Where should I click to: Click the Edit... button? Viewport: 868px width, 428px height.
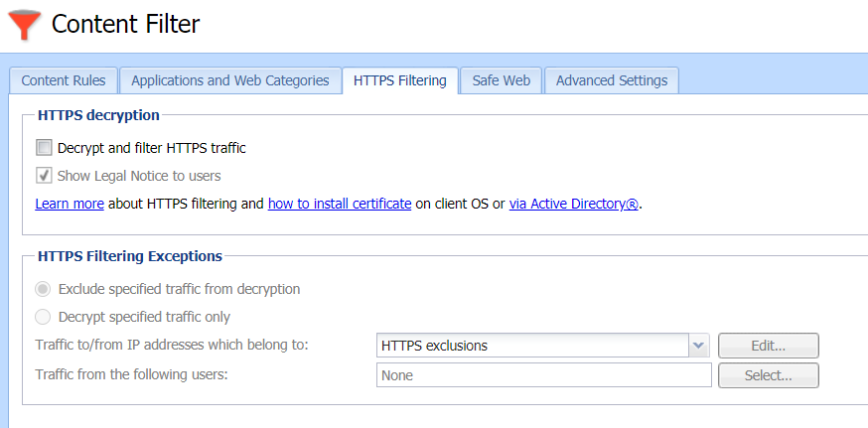[769, 346]
